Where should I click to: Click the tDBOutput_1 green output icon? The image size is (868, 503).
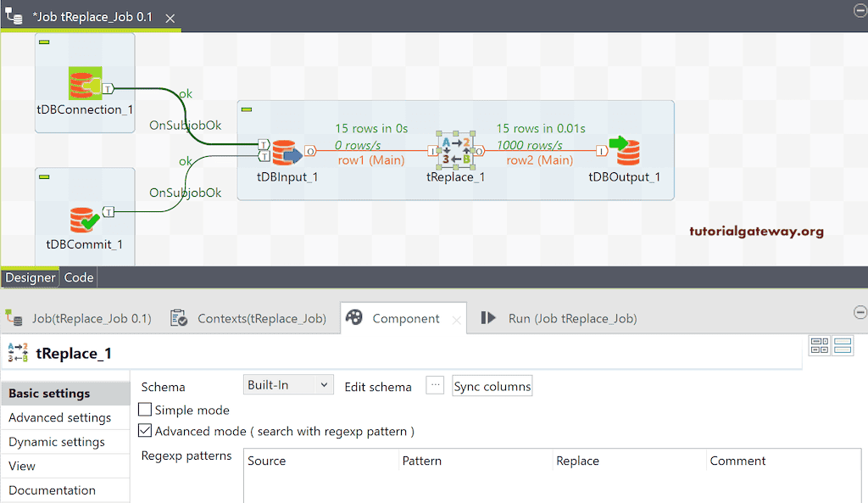point(627,151)
